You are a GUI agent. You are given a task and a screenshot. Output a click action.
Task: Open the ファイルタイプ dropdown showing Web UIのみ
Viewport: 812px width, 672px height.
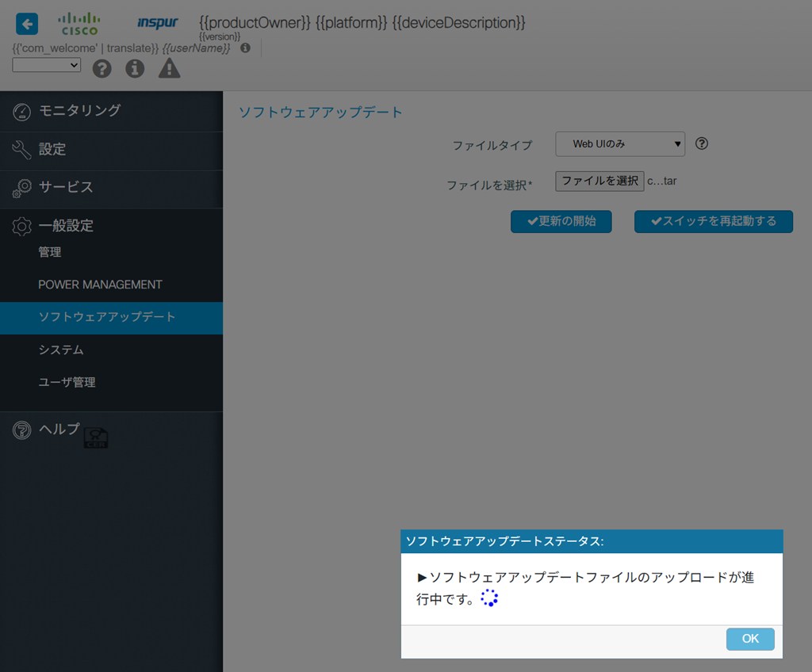point(619,144)
